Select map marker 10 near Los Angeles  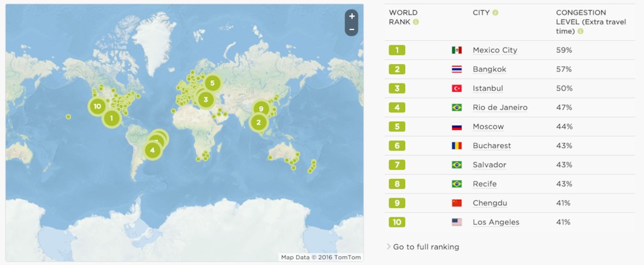[97, 107]
